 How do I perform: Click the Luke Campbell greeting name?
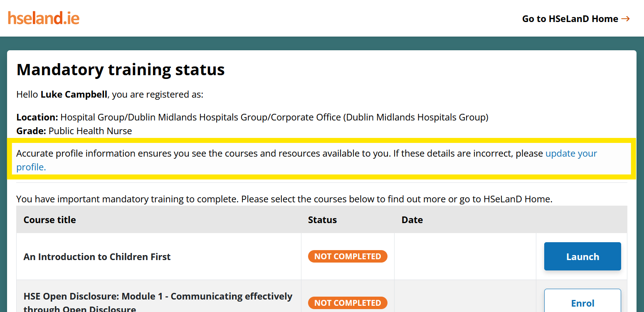pos(74,94)
